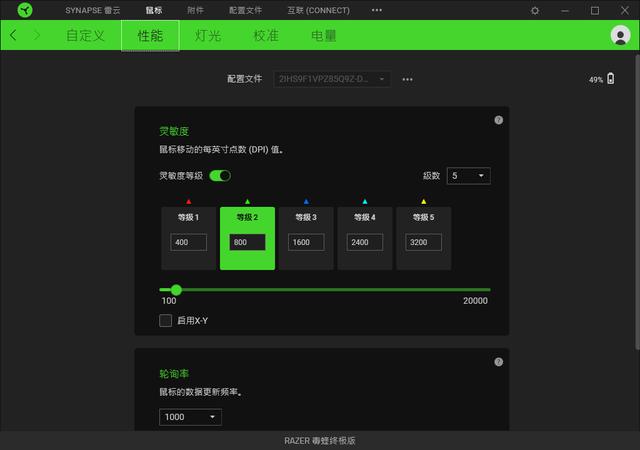640x450 pixels.
Task: Select the 等级 5 DPI stage card
Action: (x=424, y=238)
